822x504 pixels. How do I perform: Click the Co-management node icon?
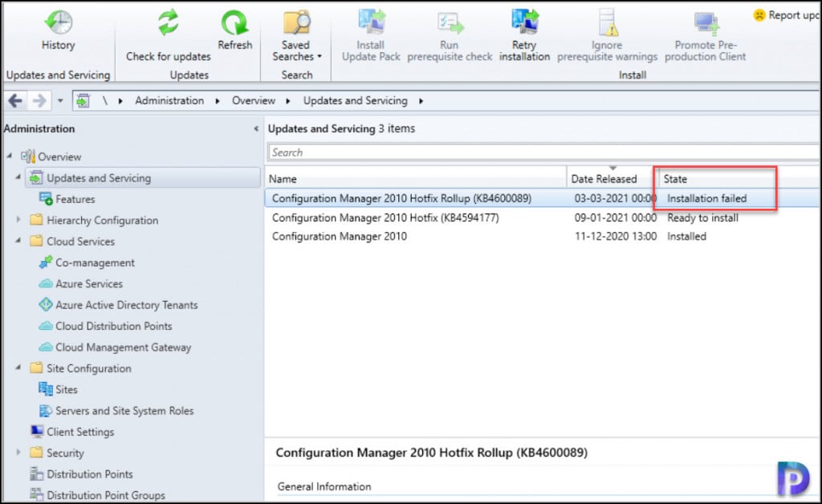[46, 262]
